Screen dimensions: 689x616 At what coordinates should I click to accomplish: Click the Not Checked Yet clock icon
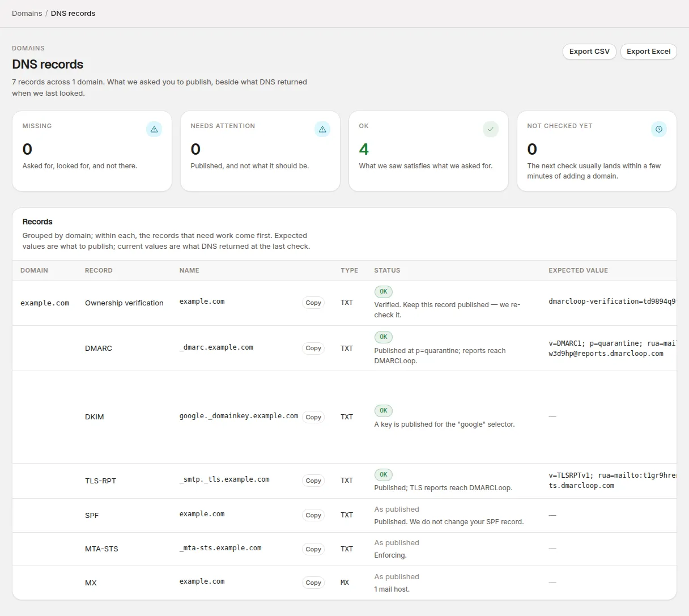659,129
